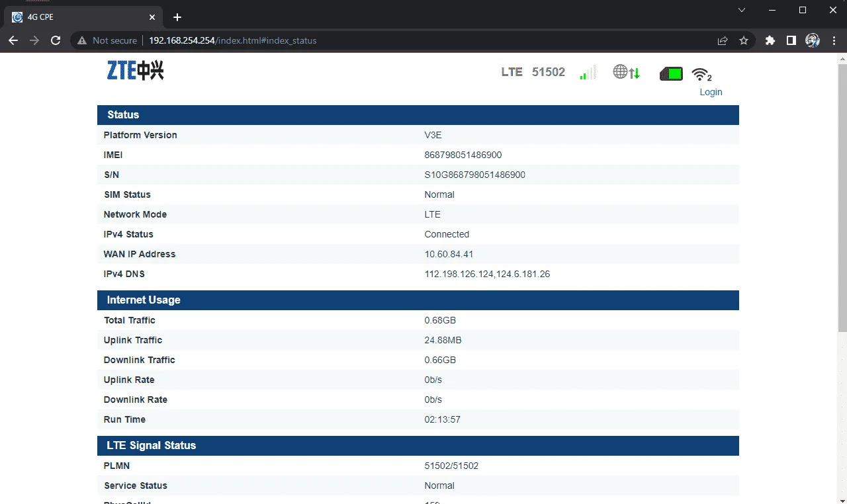Click the share page icon
The width and height of the screenshot is (847, 504).
click(723, 40)
